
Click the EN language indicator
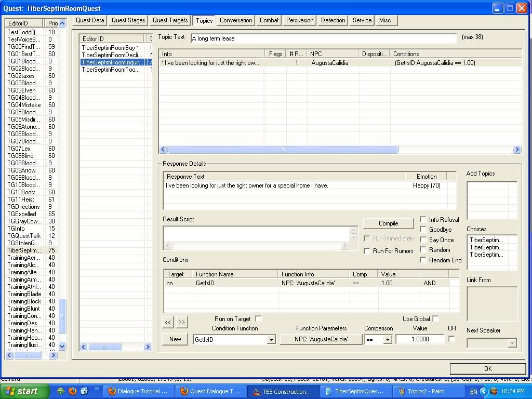[x=474, y=392]
